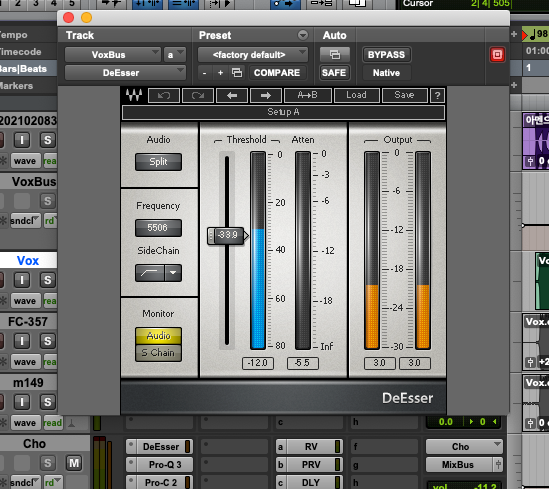Click the attenuation readout -5.5

(303, 363)
